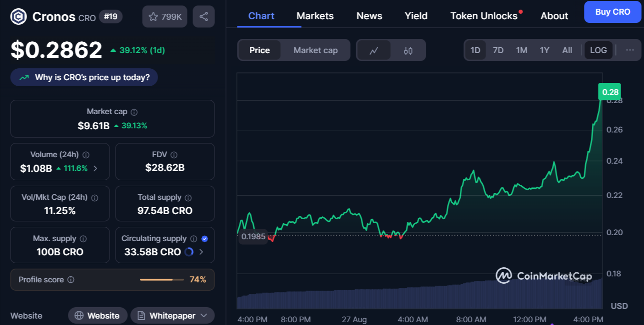644x325 pixels.
Task: Open the News tab
Action: click(x=369, y=16)
